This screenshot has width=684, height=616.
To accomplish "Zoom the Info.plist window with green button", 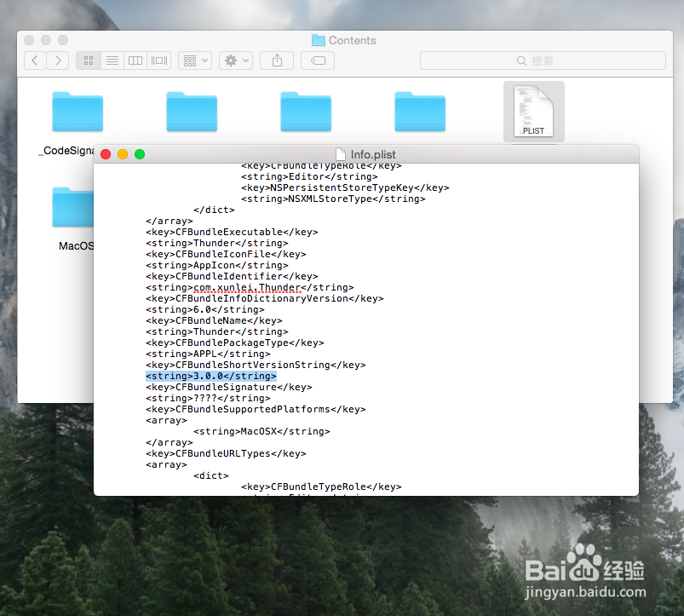I will 140,154.
